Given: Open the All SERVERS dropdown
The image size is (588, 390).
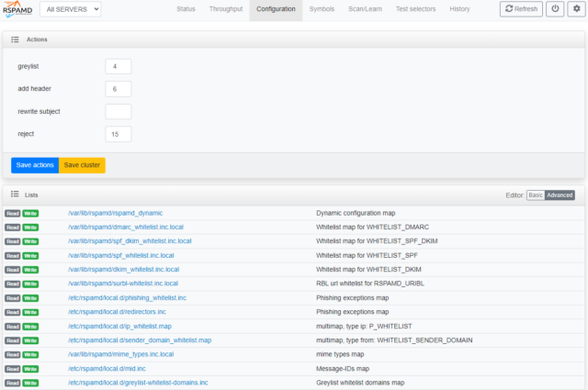Looking at the screenshot, I should click(x=71, y=9).
